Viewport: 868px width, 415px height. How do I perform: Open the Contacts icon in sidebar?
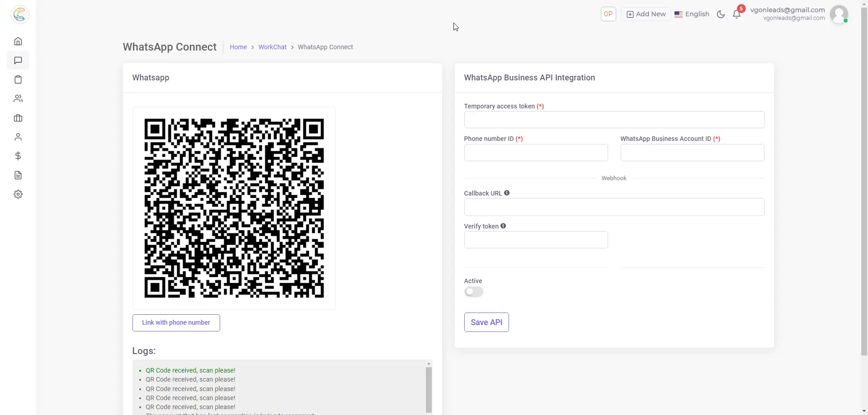tap(18, 99)
